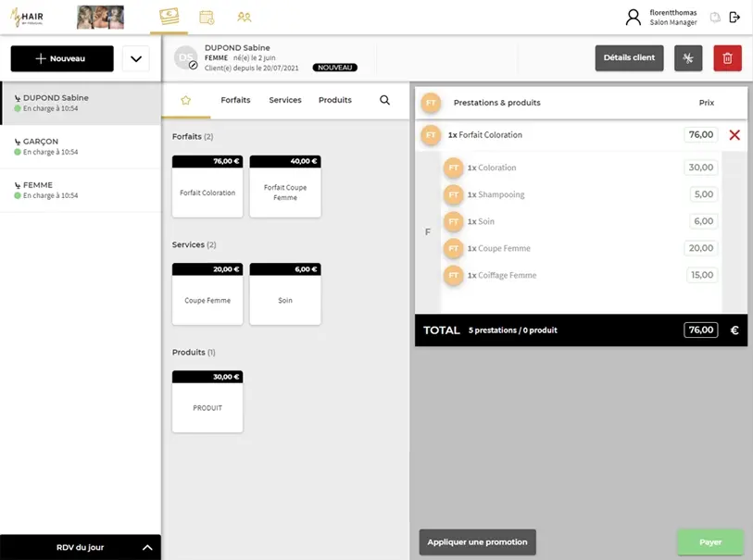This screenshot has height=560, width=753.
Task: Remove Forfait Coloration with red X
Action: pos(734,135)
